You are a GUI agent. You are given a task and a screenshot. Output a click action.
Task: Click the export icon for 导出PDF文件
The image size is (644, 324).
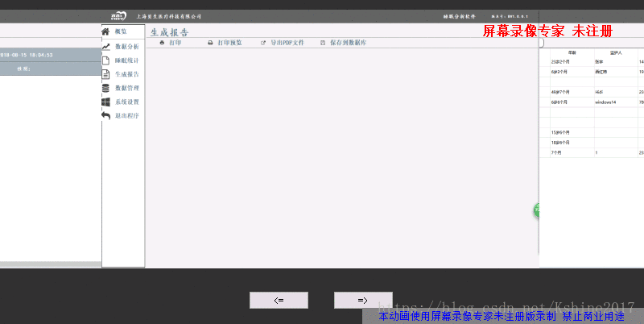[x=263, y=43]
